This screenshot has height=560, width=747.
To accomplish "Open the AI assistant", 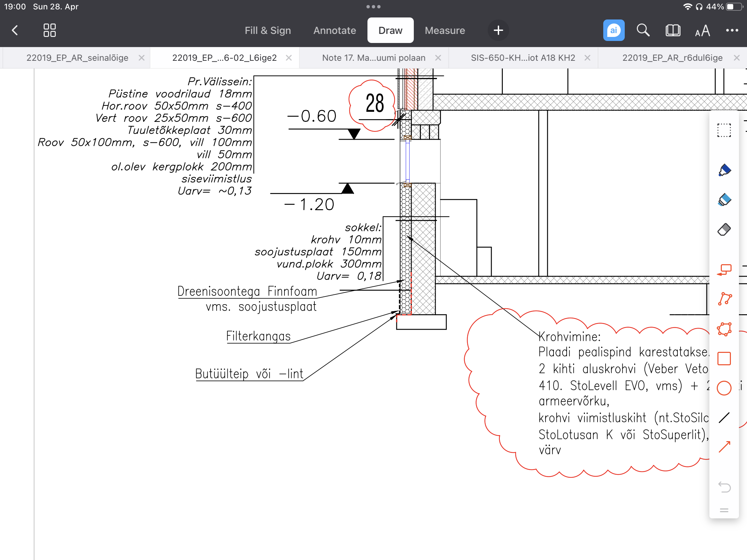I will pyautogui.click(x=614, y=30).
